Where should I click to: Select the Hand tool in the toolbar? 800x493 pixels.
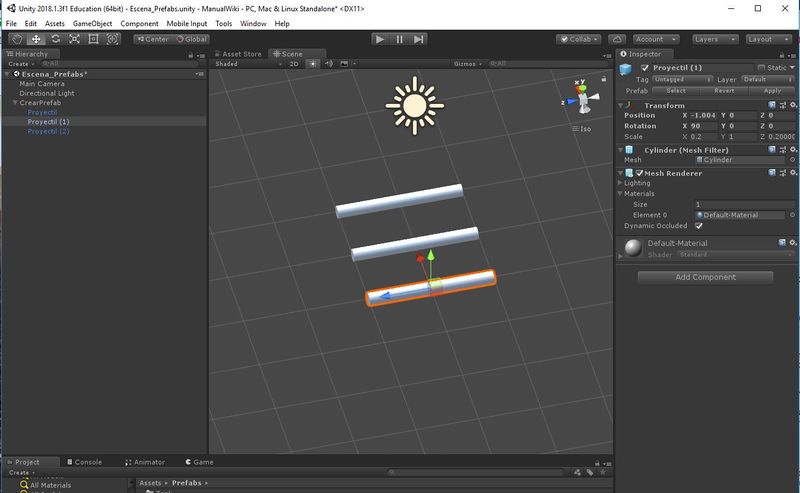pos(17,39)
